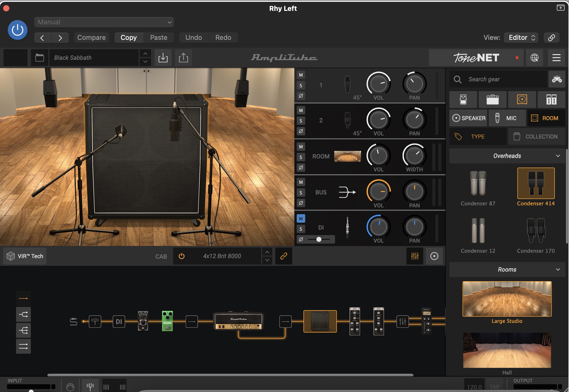569x392 pixels.
Task: Click the link icon beside View
Action: click(551, 38)
